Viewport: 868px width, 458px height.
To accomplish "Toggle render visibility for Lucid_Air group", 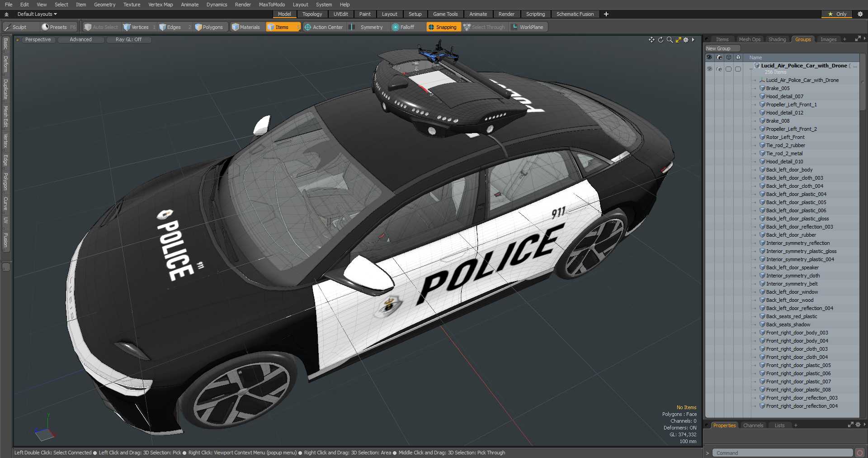I will point(719,69).
